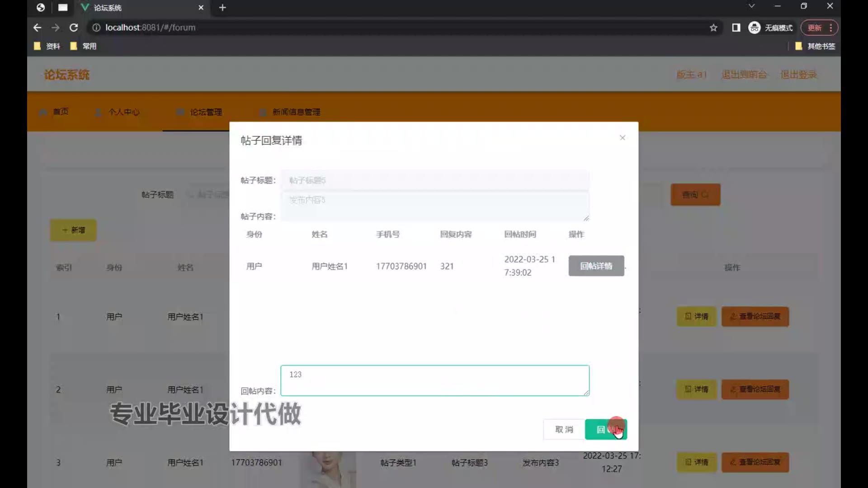Open the 个人中心 navigation item
This screenshot has height=488, width=868.
coord(117,112)
